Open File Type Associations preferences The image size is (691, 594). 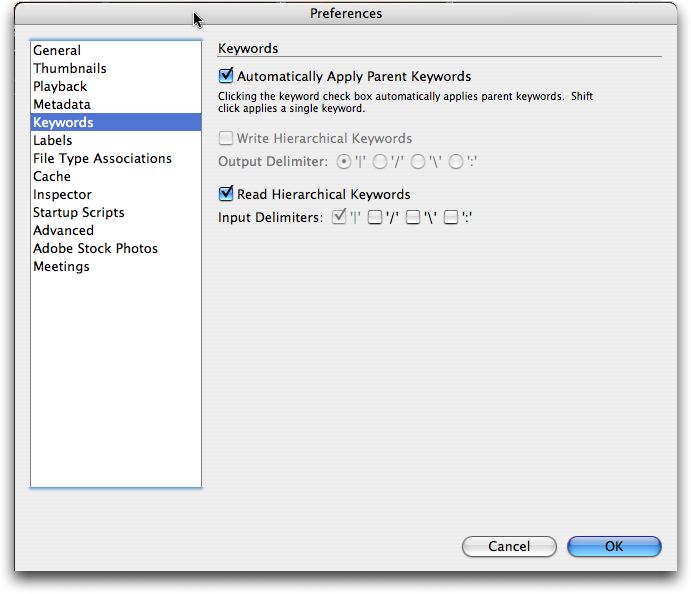(x=102, y=158)
